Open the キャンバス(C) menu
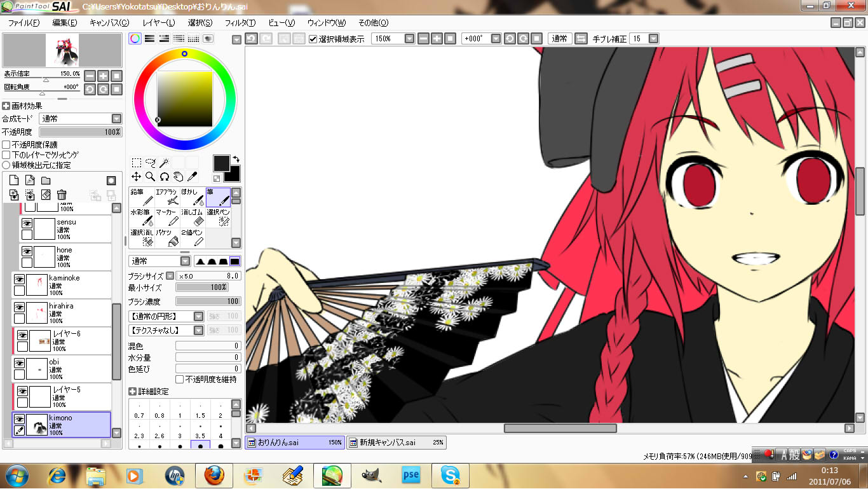The height and width of the screenshot is (489, 868). coord(109,23)
